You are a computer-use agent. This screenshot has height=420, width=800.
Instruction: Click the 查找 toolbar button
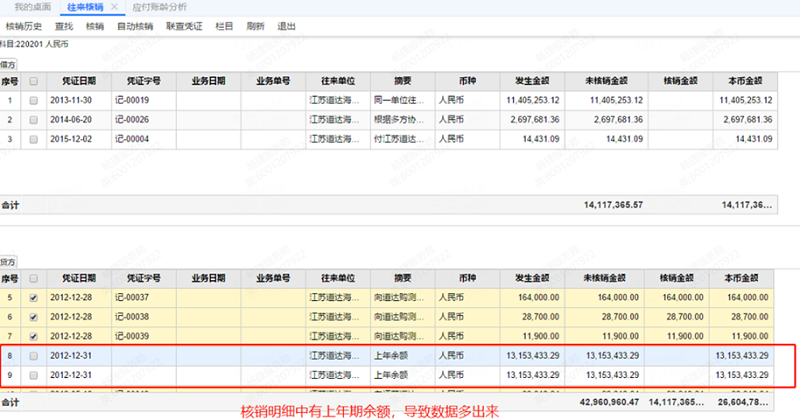click(x=64, y=26)
